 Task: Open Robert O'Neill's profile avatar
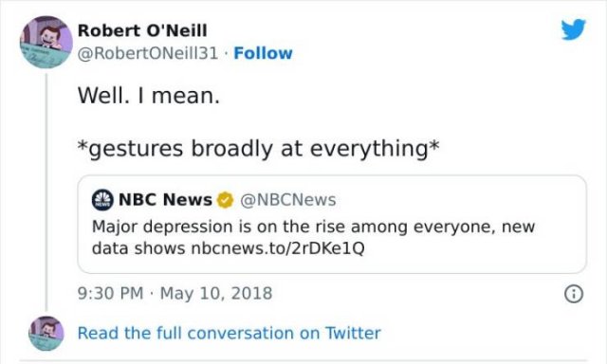click(x=46, y=42)
